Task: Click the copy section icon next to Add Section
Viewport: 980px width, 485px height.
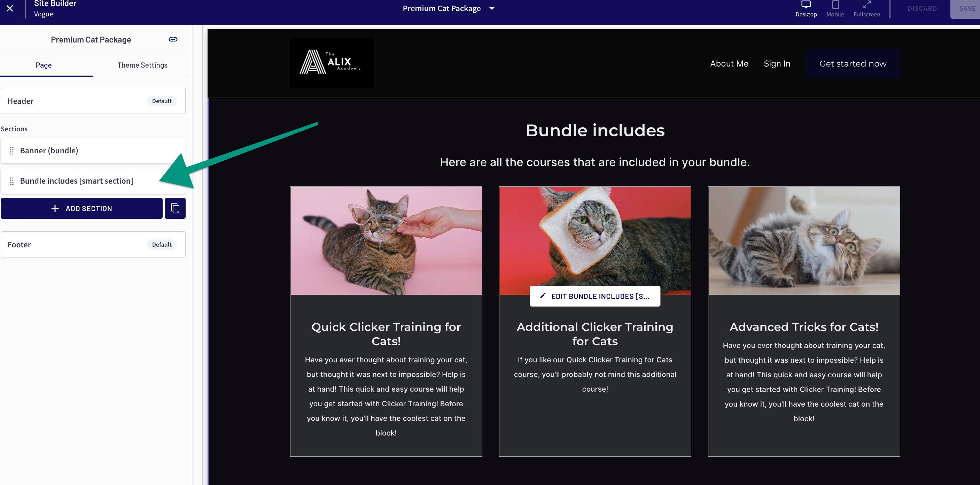Action: point(175,208)
